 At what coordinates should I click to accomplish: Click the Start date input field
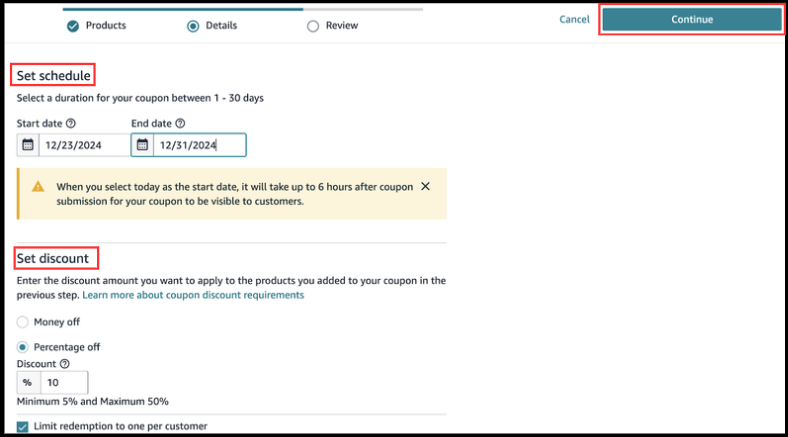84,145
